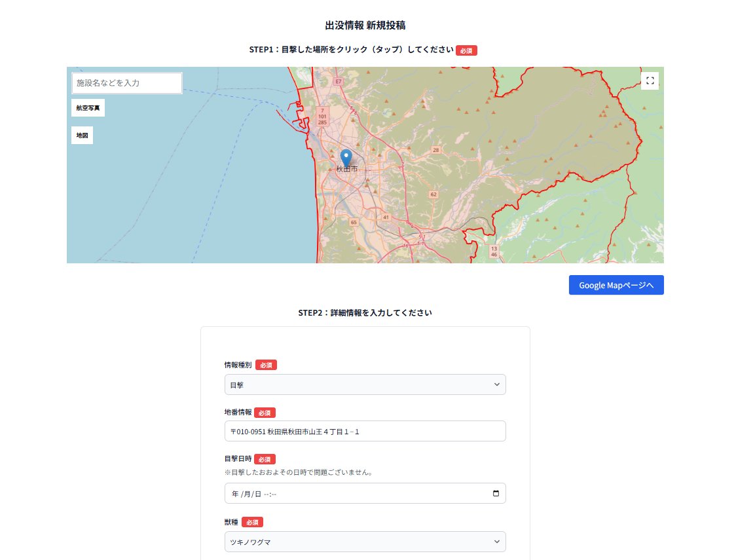Viewport: 736px width, 560px height.
Task: Click the 秋田市 label on the map
Action: pyautogui.click(x=347, y=170)
